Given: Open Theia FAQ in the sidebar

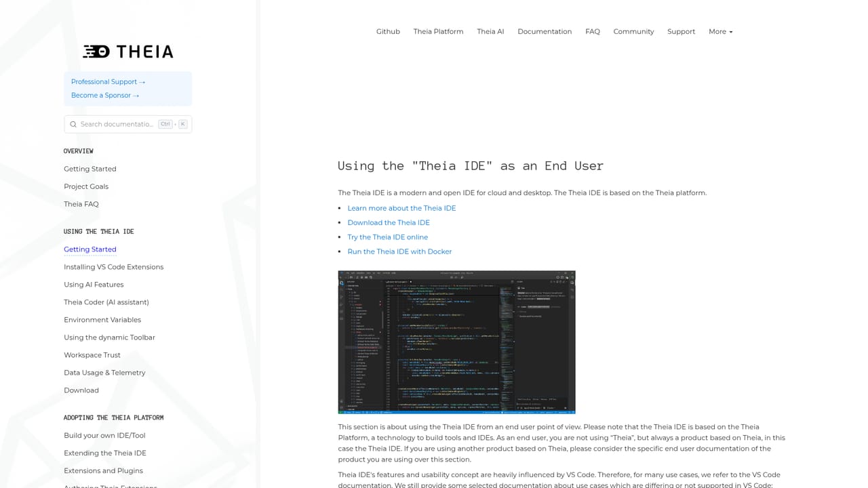Looking at the screenshot, I should coord(81,204).
